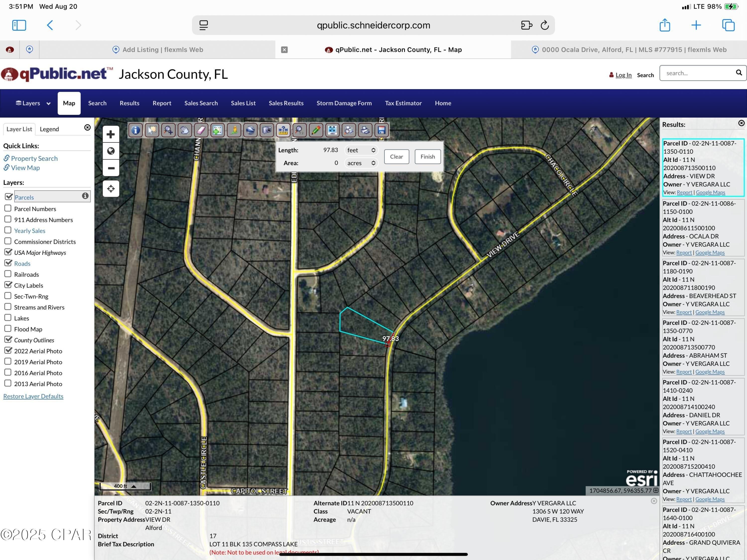Image resolution: width=747 pixels, height=560 pixels.
Task: Zoom out with the map minus button
Action: pos(111,168)
